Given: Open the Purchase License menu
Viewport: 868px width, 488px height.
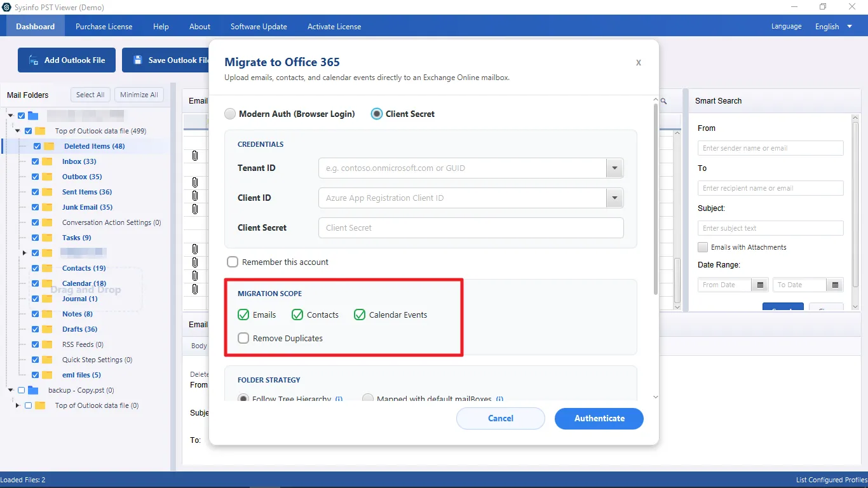Looking at the screenshot, I should pyautogui.click(x=104, y=27).
